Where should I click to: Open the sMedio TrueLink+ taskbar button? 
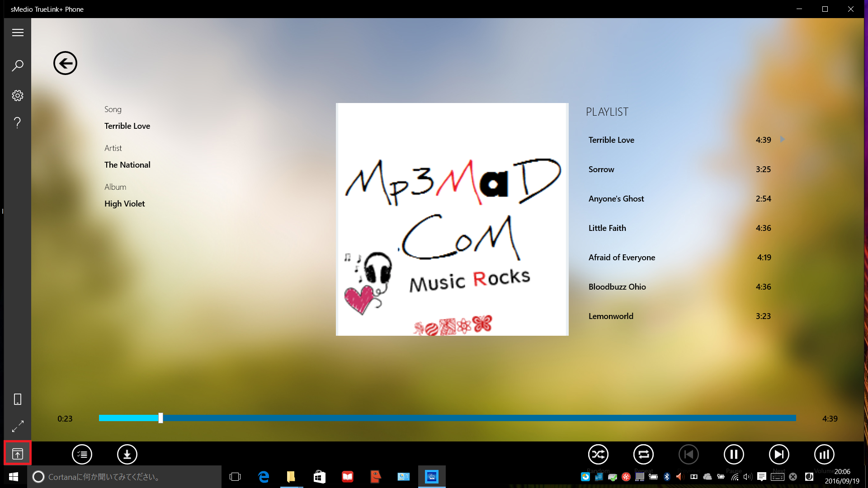point(432,477)
